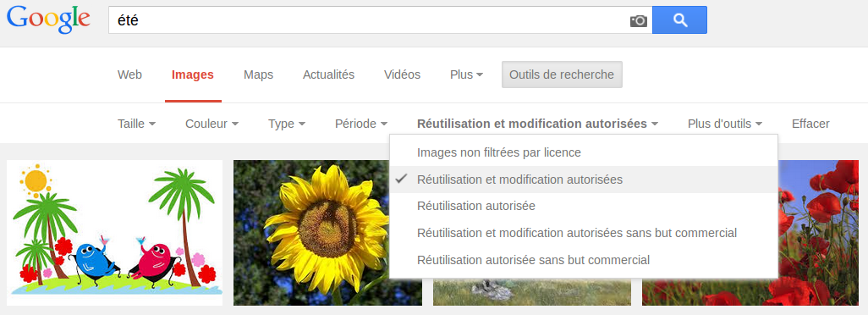The height and width of the screenshot is (315, 868).
Task: Select Réutilisation et modification autorisées sans but commercial
Action: pyautogui.click(x=584, y=233)
